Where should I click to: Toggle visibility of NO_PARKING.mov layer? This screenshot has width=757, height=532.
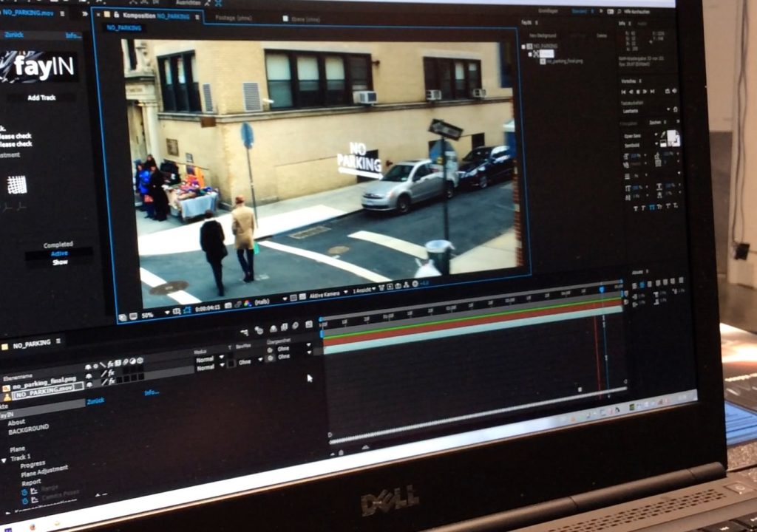point(89,384)
